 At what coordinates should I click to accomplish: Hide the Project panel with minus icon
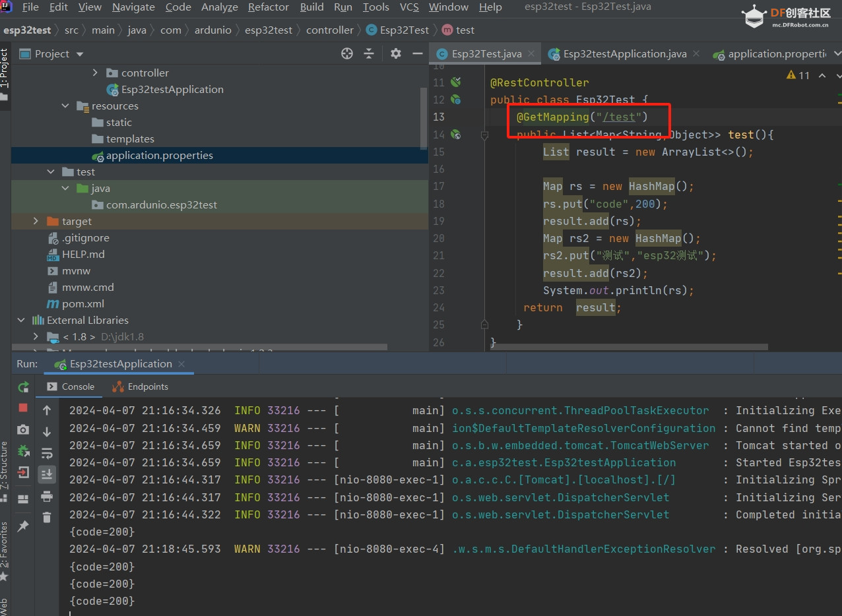[416, 53]
